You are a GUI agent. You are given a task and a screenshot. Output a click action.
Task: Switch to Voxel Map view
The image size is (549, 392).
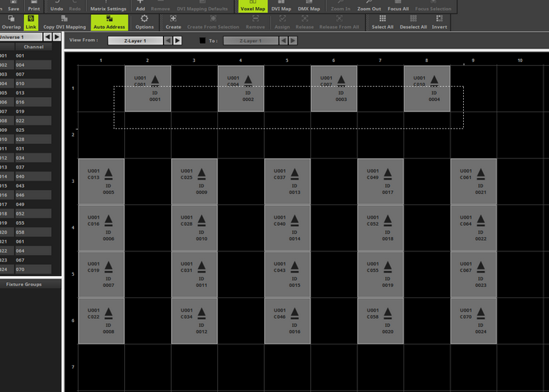point(253,6)
